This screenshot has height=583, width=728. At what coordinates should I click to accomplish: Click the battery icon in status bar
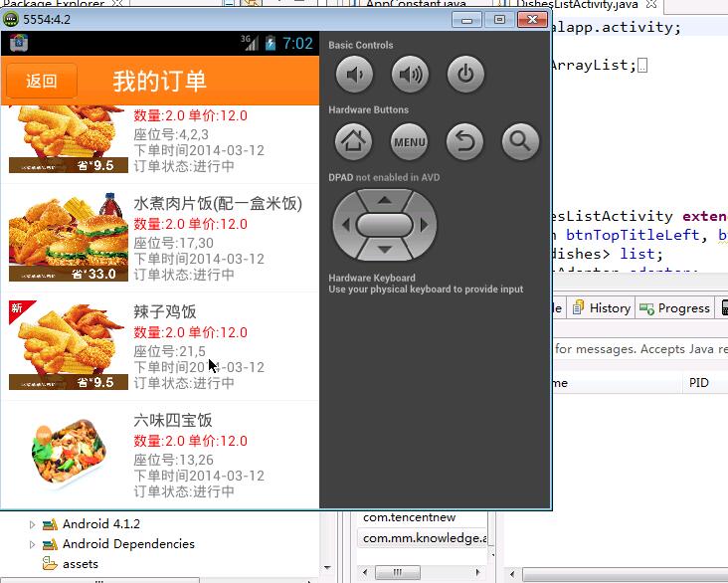tap(271, 43)
